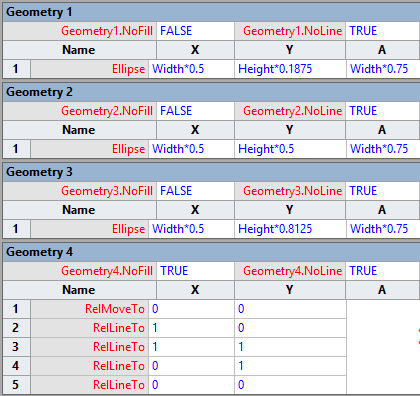The width and height of the screenshot is (420, 396).
Task: Collapse the Geometry 1 section header
Action: (211, 12)
